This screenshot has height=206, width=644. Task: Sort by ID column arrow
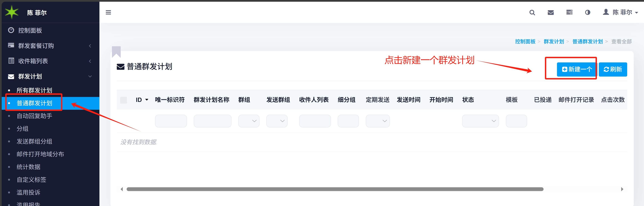pyautogui.click(x=147, y=100)
